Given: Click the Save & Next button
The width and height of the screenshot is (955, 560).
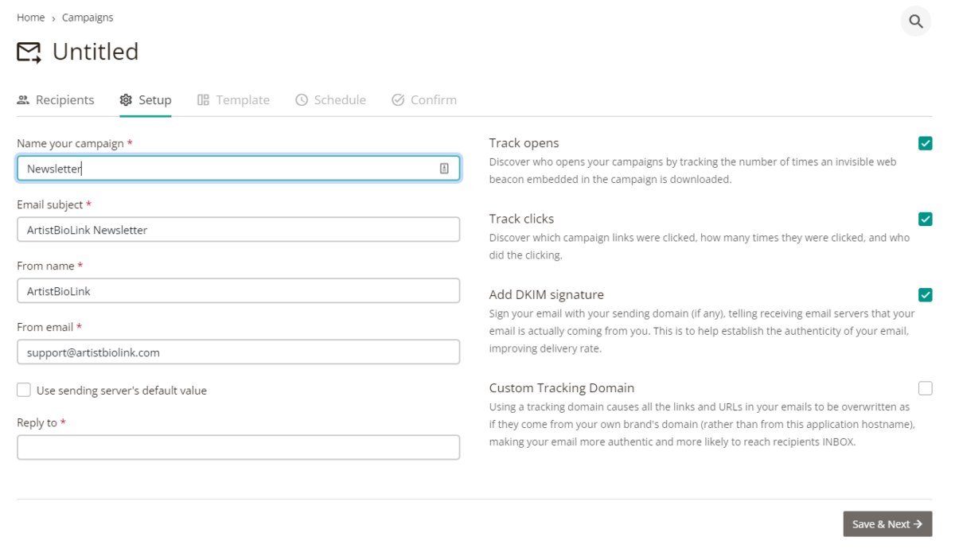Looking at the screenshot, I should pos(887,524).
